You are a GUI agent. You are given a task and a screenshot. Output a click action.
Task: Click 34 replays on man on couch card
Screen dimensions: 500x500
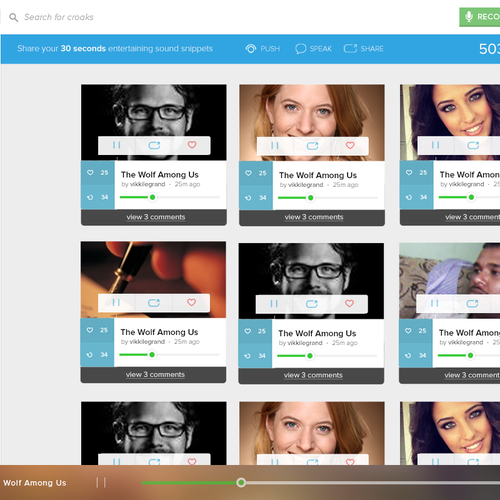[x=416, y=356]
